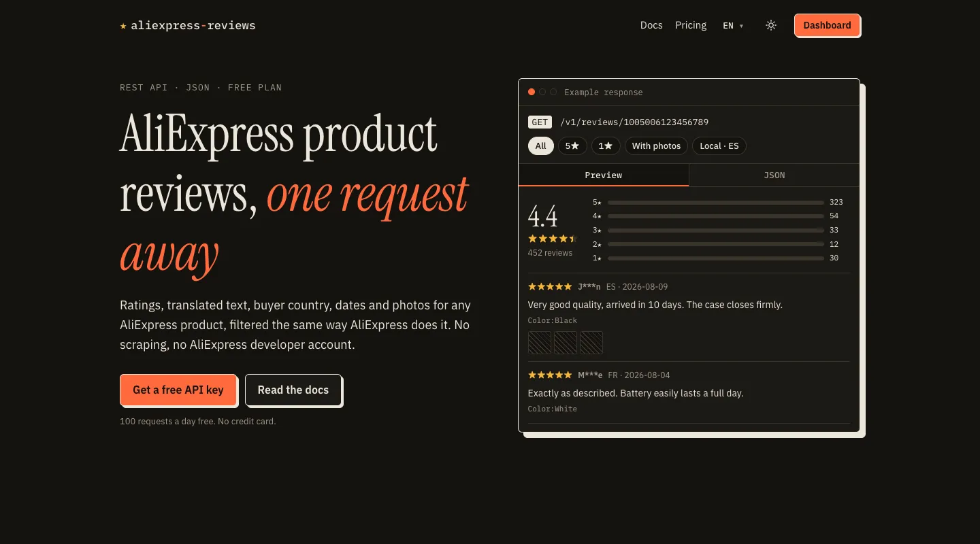Click the orange window dot in Example response

pyautogui.click(x=532, y=92)
